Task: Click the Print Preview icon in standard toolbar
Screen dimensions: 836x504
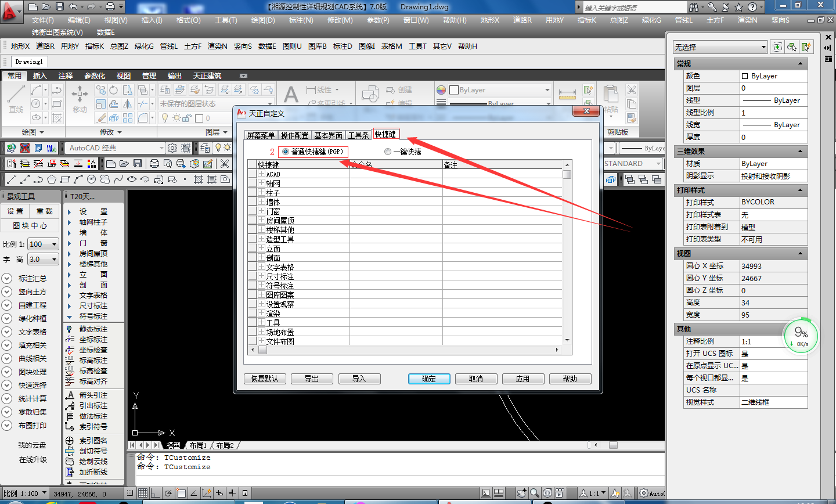Action: (x=167, y=164)
